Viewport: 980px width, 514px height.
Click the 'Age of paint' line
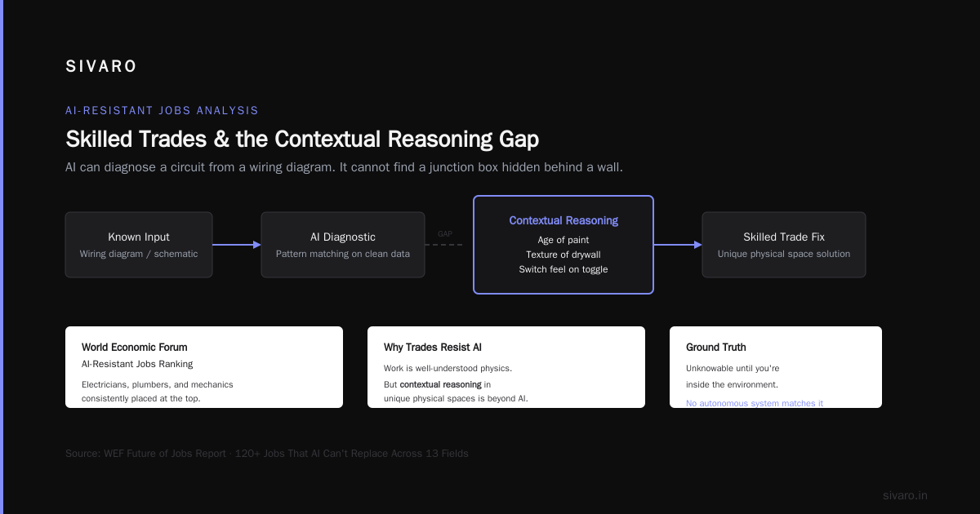(x=563, y=240)
